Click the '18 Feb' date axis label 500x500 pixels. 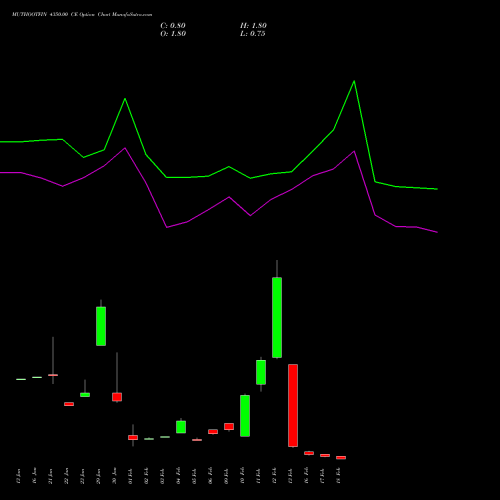(338, 476)
